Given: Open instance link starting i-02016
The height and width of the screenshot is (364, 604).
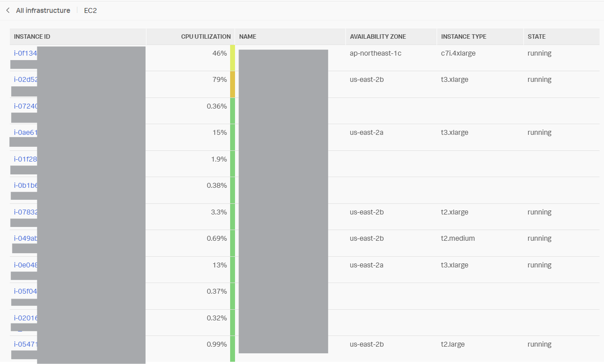Looking at the screenshot, I should (26, 318).
